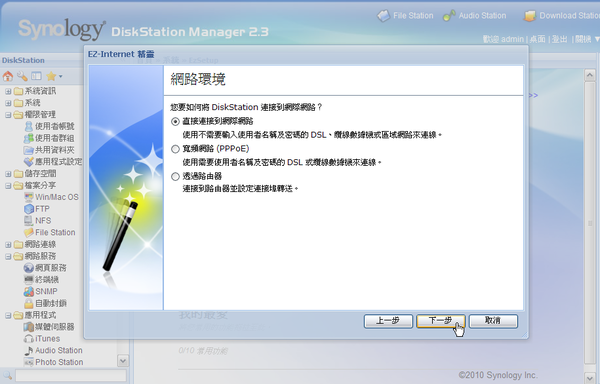Select 透過路由器 radio option
This screenshot has height=384, width=600.
point(175,177)
